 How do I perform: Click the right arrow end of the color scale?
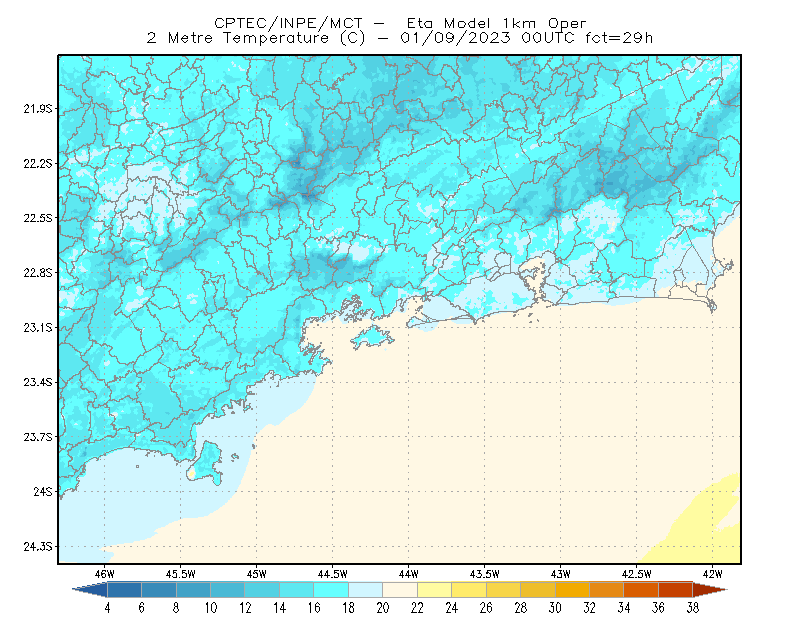(710, 589)
